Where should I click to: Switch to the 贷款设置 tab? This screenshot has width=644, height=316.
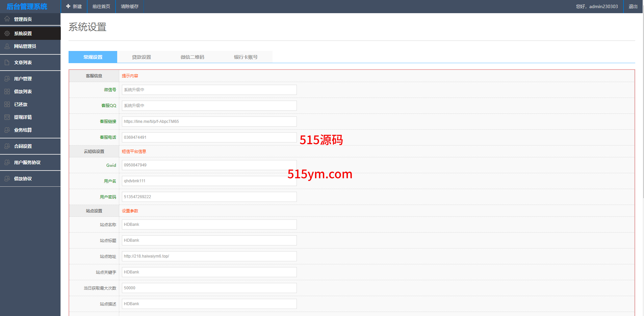point(141,57)
